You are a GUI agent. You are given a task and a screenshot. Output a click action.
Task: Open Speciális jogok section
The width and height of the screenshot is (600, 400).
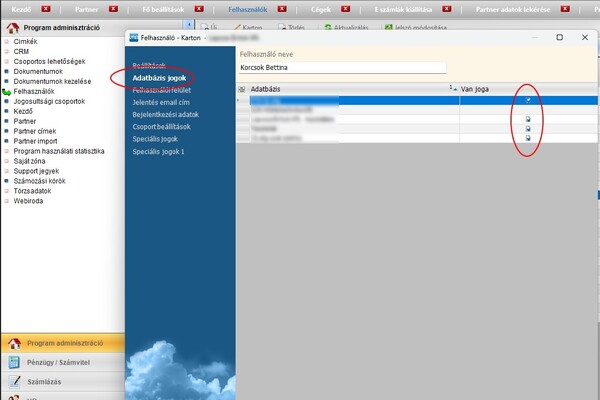point(155,139)
